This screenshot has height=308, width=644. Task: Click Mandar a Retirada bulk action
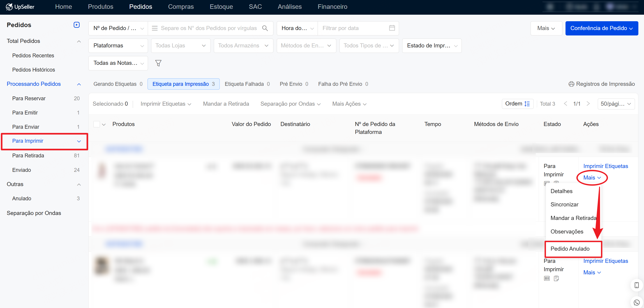coord(226,104)
